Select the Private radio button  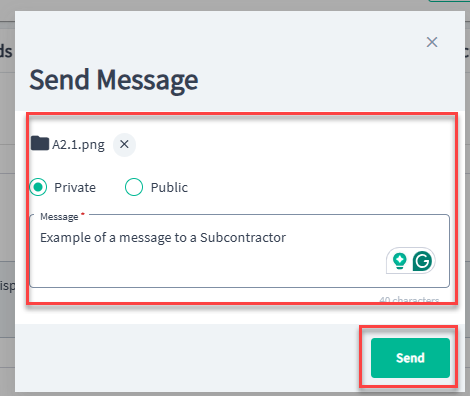tap(38, 187)
